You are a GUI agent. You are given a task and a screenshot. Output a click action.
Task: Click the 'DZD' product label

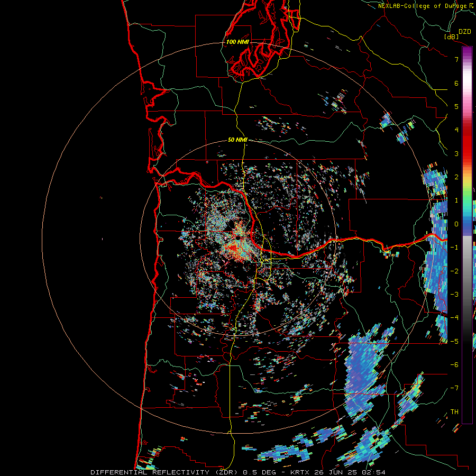click(x=465, y=32)
